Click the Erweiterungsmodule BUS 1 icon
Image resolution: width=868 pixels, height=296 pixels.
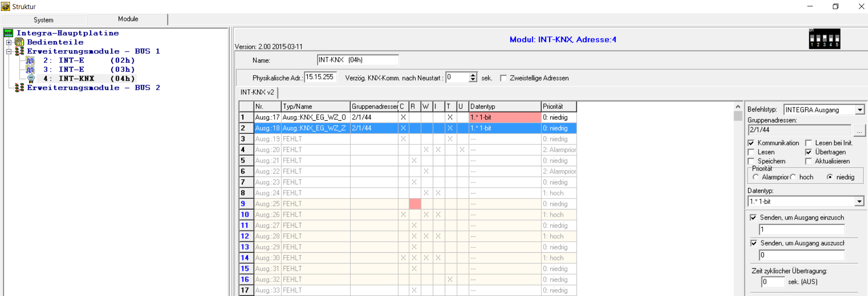(20, 51)
